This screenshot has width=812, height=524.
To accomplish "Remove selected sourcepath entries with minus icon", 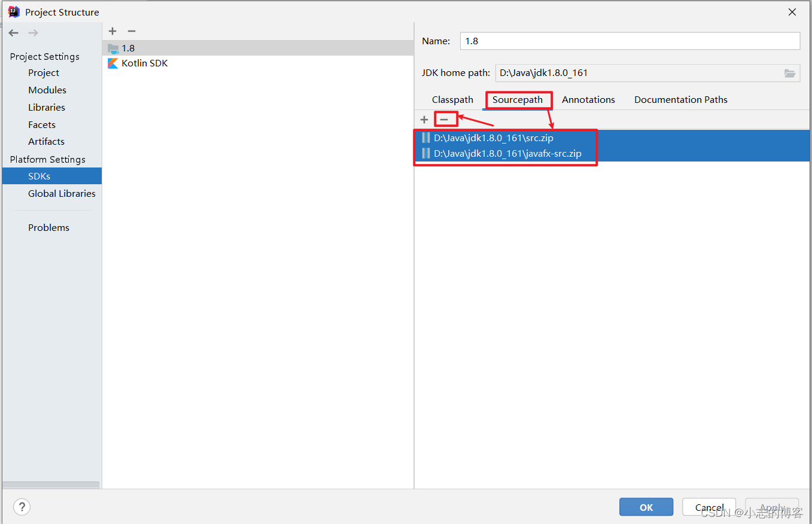I will pyautogui.click(x=444, y=120).
